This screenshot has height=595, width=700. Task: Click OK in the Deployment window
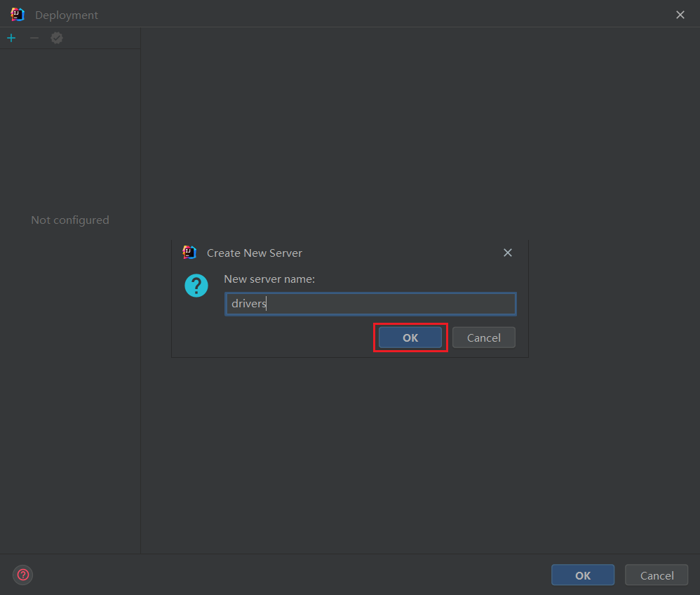pyautogui.click(x=583, y=575)
